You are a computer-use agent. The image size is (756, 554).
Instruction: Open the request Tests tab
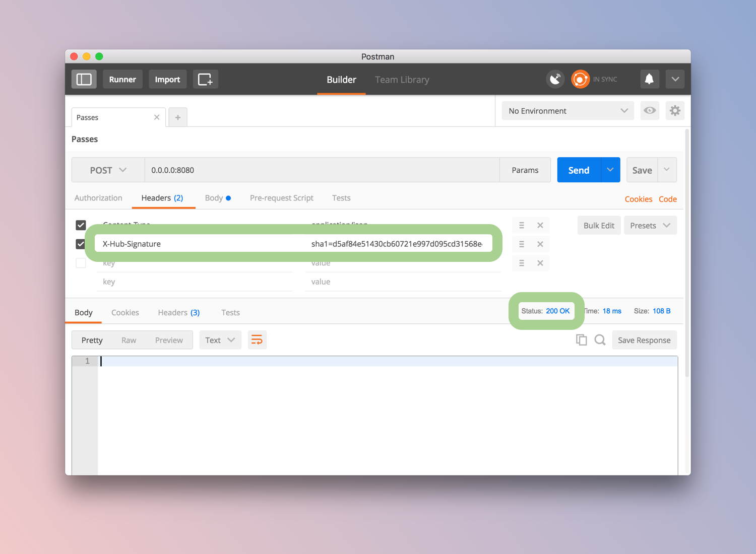coord(341,198)
